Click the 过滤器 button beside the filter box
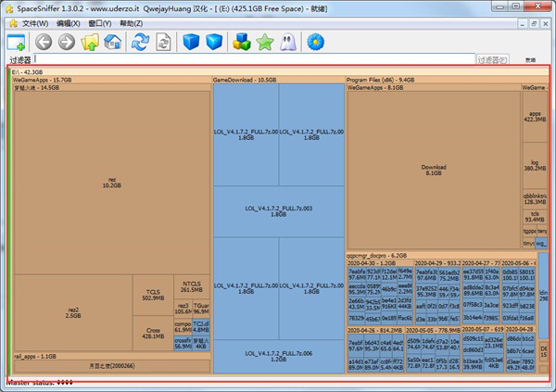Viewport: 556px width, 392px height. 491,59
